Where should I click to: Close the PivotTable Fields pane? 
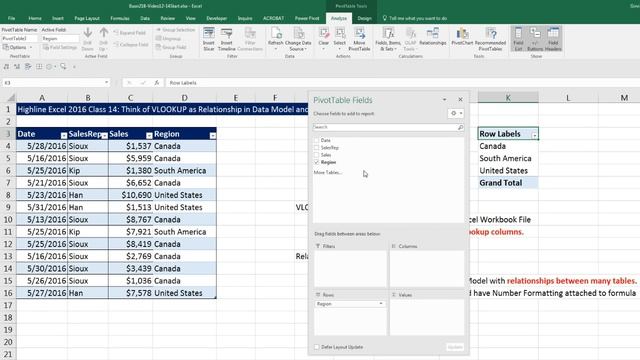[x=460, y=100]
